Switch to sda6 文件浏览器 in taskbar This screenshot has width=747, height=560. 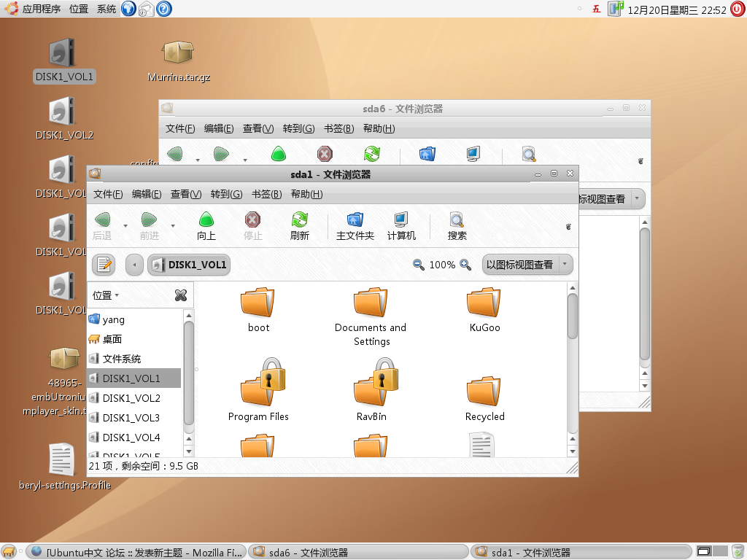point(358,553)
